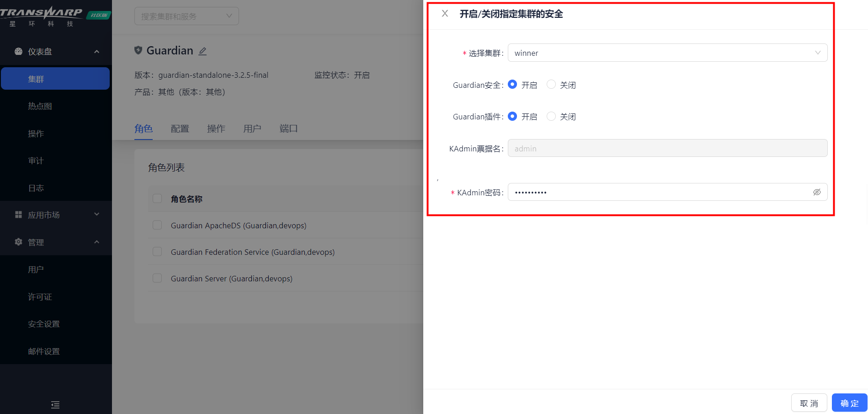Switch to the 用户 tab
The width and height of the screenshot is (868, 414).
click(x=252, y=129)
